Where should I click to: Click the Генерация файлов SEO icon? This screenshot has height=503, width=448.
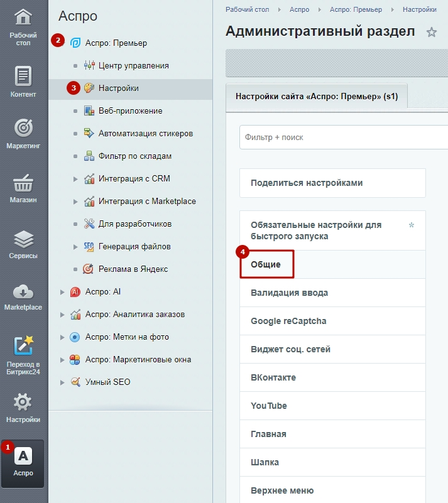point(89,246)
